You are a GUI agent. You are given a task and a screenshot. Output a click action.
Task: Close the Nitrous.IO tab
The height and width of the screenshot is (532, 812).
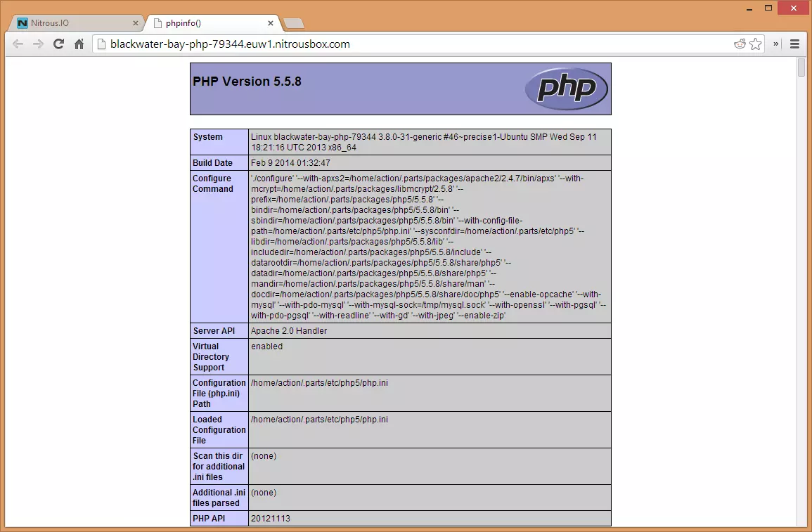click(x=136, y=22)
